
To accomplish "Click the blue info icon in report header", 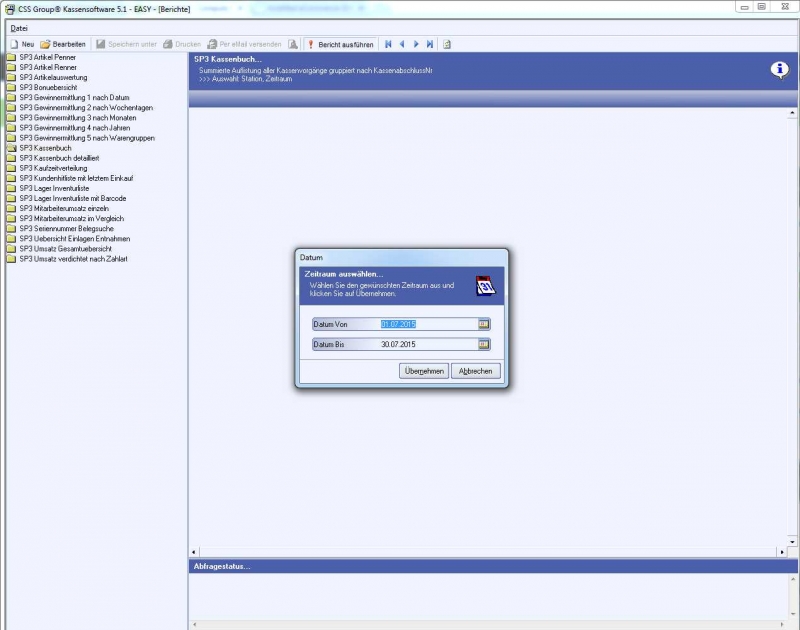I will pos(779,69).
